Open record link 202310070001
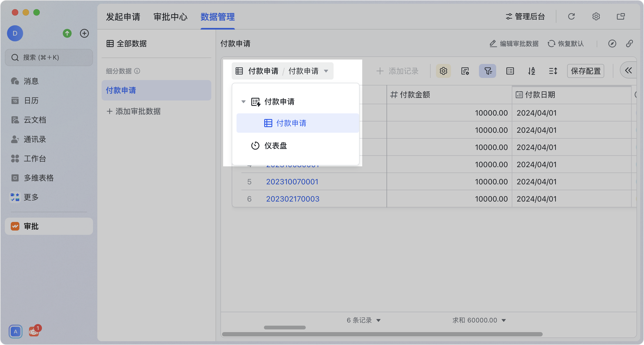644x345 pixels. (x=292, y=182)
